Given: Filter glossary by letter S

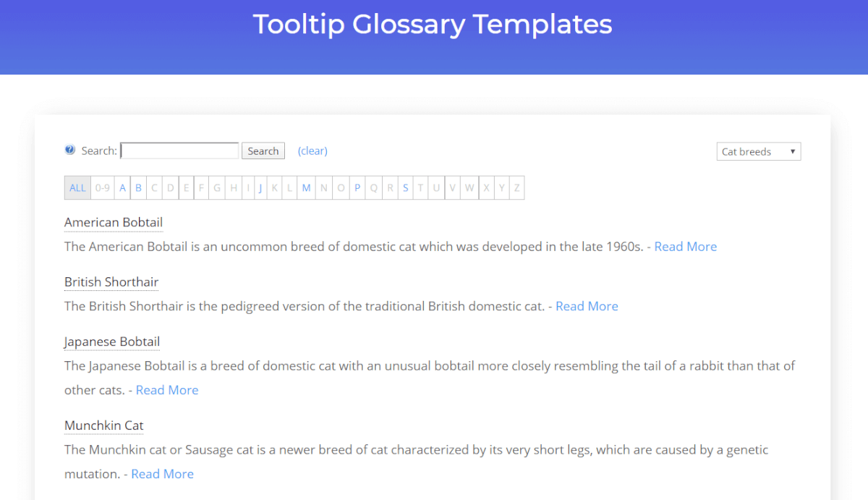Looking at the screenshot, I should (405, 188).
